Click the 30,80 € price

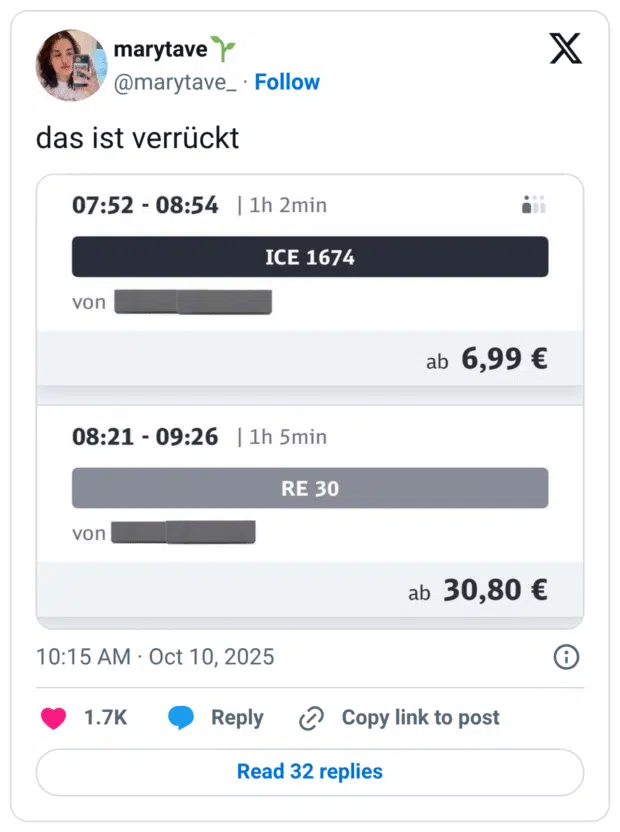495,590
